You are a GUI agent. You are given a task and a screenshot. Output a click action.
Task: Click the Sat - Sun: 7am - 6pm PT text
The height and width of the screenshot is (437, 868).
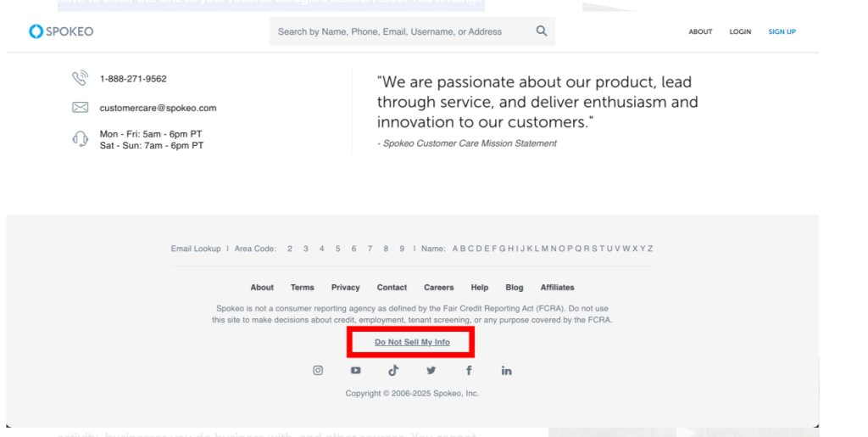tap(152, 146)
